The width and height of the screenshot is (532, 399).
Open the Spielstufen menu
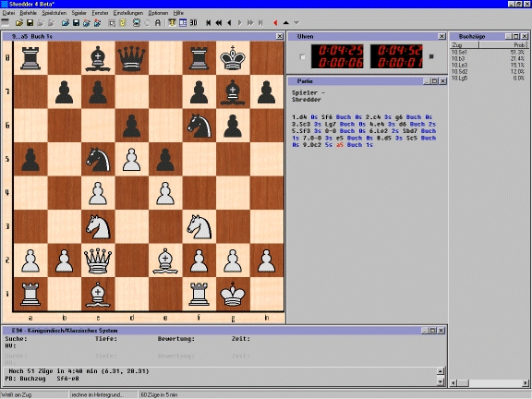[54, 13]
